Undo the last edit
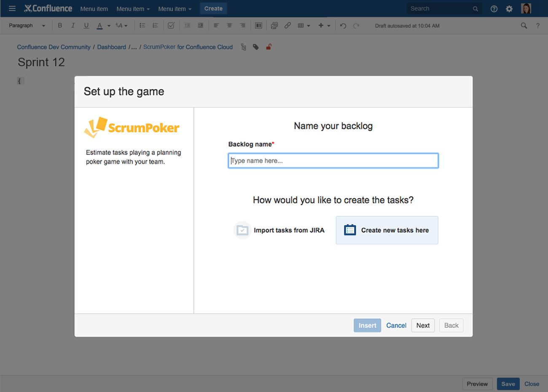The image size is (548, 392). point(343,26)
